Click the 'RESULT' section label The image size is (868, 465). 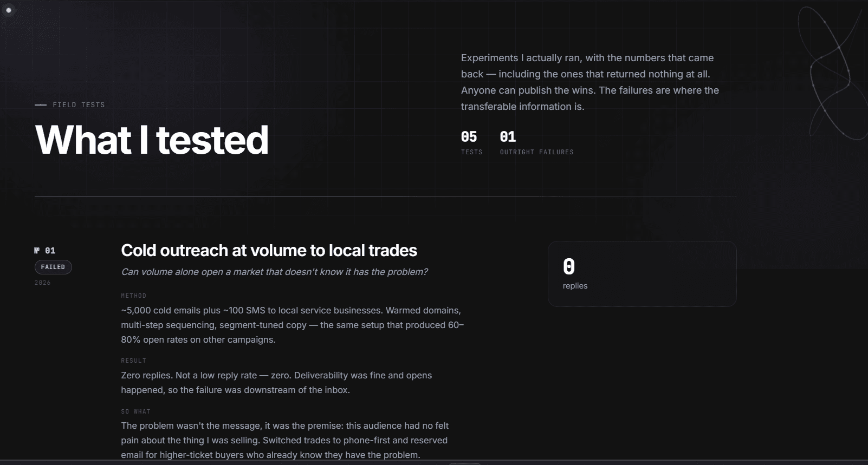133,361
